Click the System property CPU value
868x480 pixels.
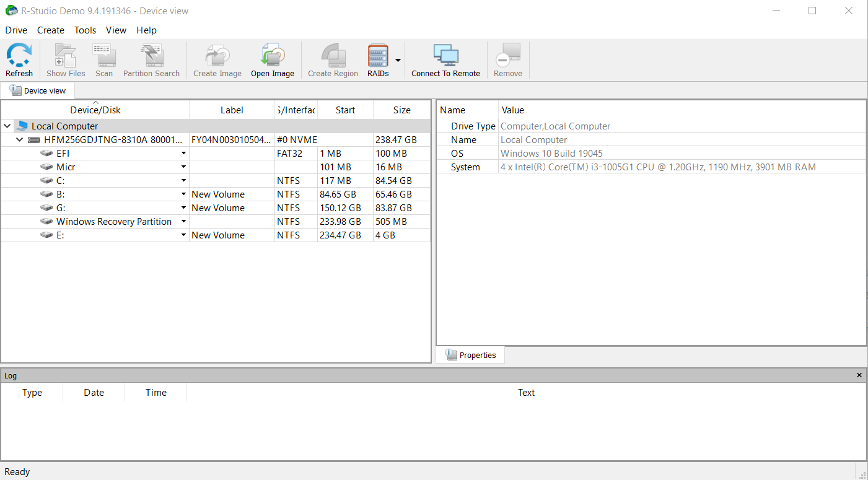(x=658, y=167)
